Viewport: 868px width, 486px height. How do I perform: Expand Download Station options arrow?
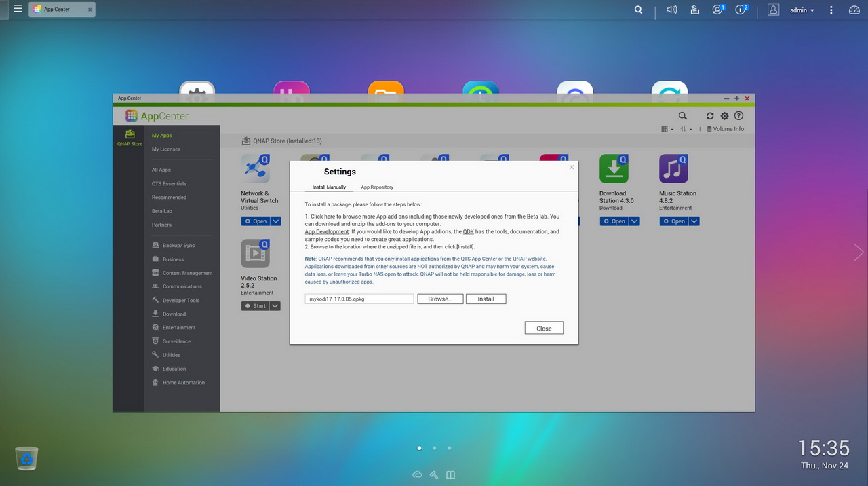[634, 221]
